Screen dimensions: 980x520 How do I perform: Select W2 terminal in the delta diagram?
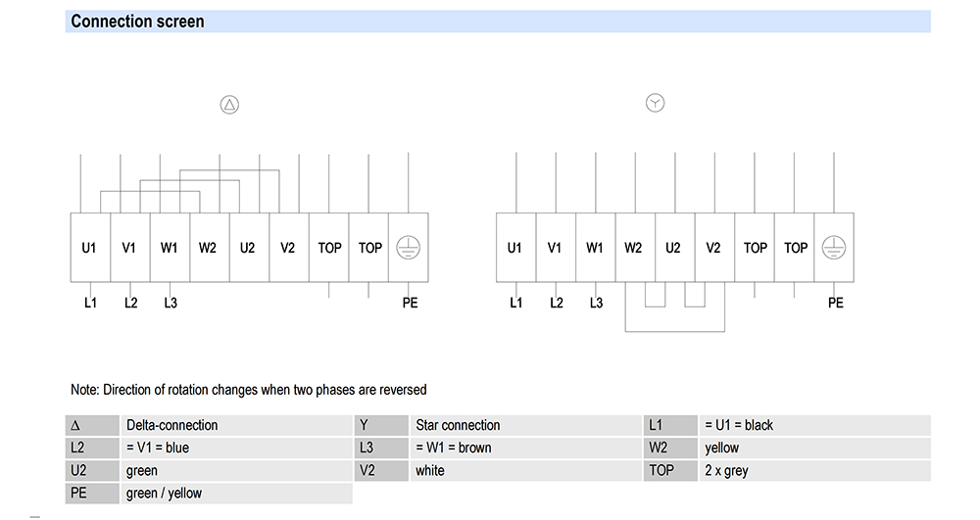(x=207, y=248)
